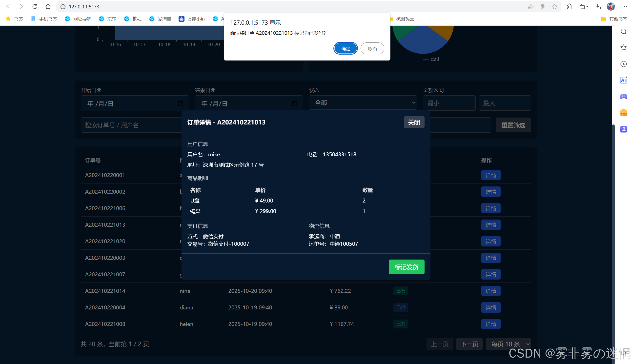Screen dimensions: 632x364
Task: Bookmark page with address bar star
Action: (554, 6)
